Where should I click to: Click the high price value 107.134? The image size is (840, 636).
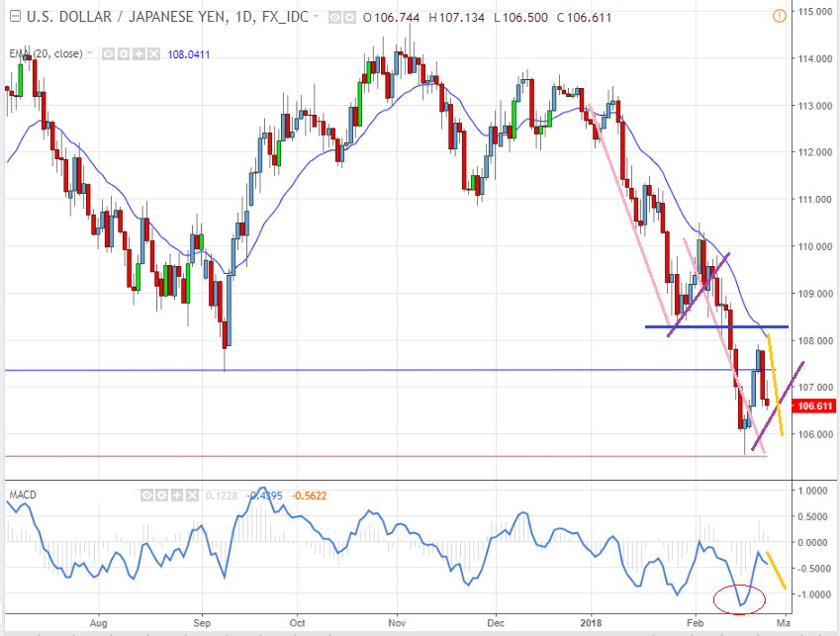point(462,18)
